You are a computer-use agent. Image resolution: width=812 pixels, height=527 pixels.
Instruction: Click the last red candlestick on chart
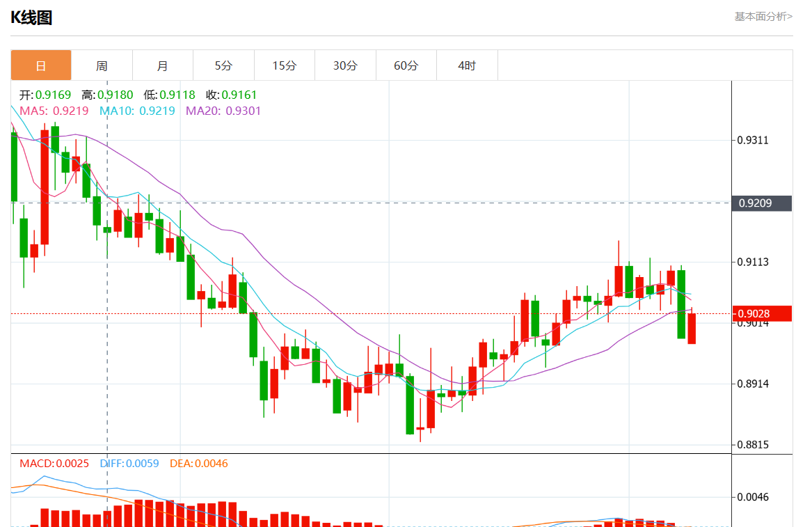coord(692,329)
